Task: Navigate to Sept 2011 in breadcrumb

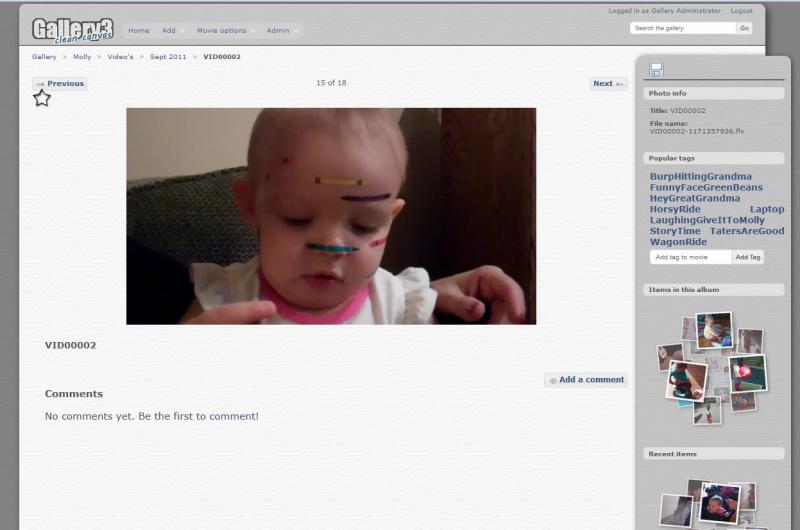Action: tap(168, 57)
